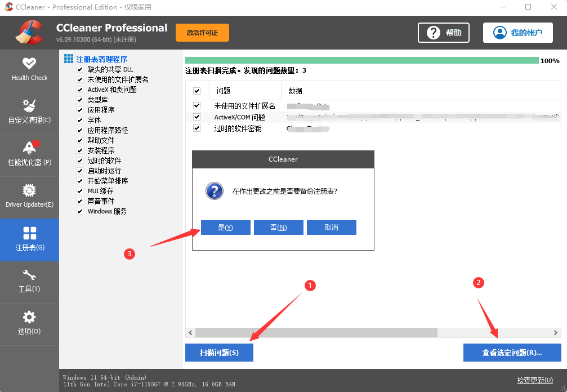Uncheck the ActiveX/COM 问题 result row
This screenshot has height=392, width=567.
[197, 117]
